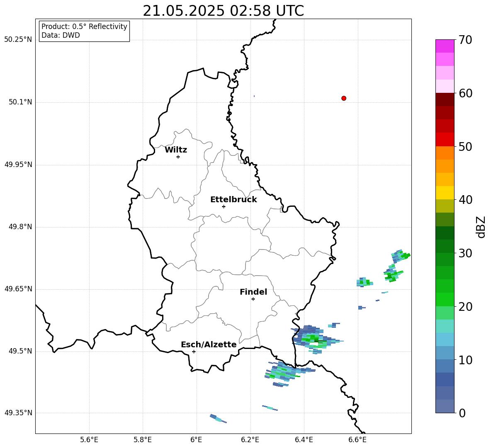Click the Product: 0.5° Reflectivity text
Image resolution: width=491 pixels, height=448 pixels.
84,27
